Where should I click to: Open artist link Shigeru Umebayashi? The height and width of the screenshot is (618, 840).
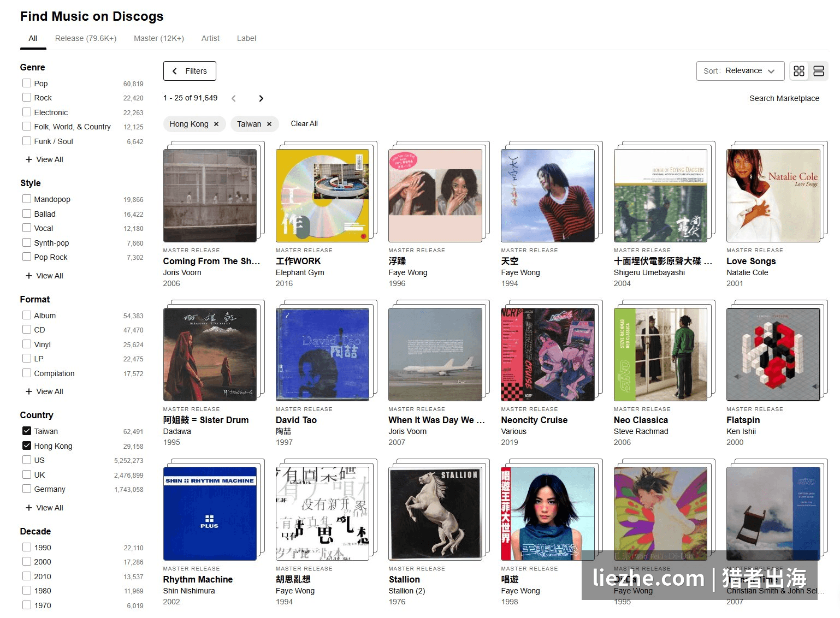coord(649,272)
